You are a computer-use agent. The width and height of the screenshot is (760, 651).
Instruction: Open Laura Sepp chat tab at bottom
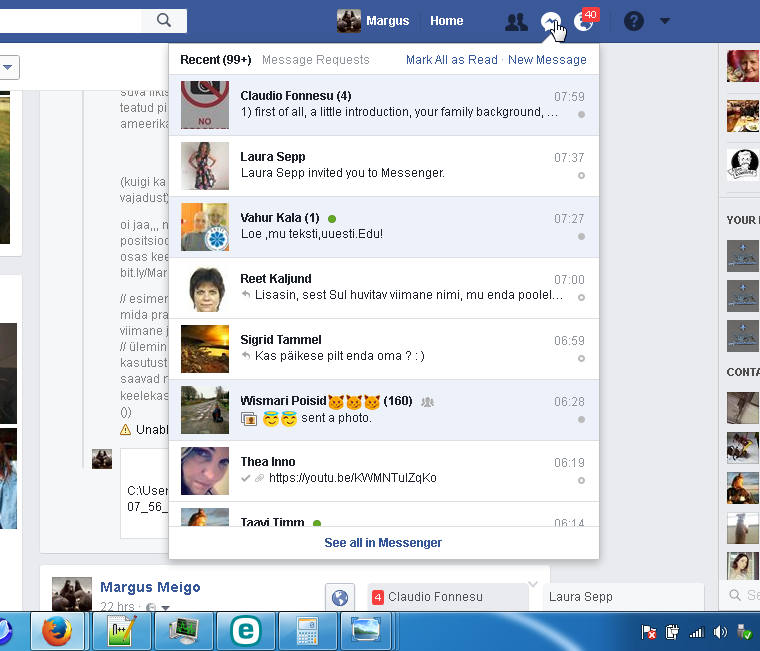(623, 597)
